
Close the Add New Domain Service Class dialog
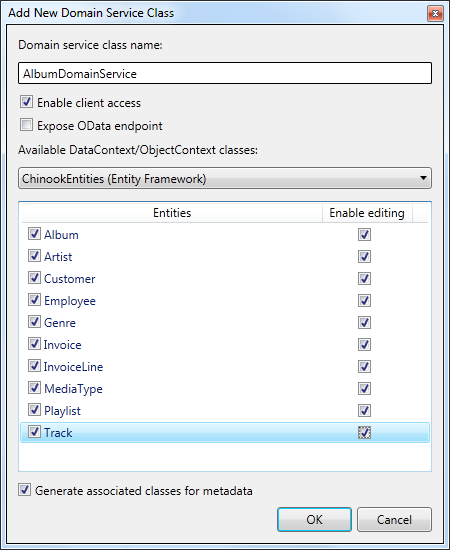point(435,14)
